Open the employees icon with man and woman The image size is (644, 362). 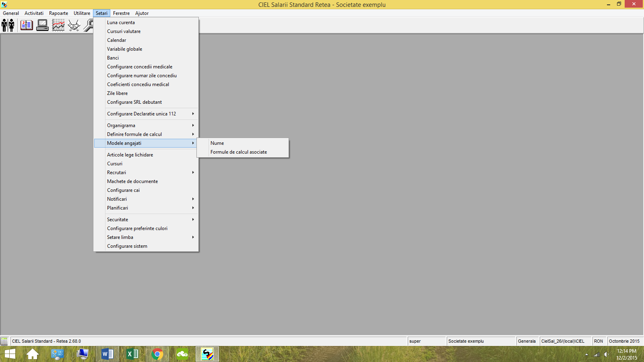tap(8, 25)
